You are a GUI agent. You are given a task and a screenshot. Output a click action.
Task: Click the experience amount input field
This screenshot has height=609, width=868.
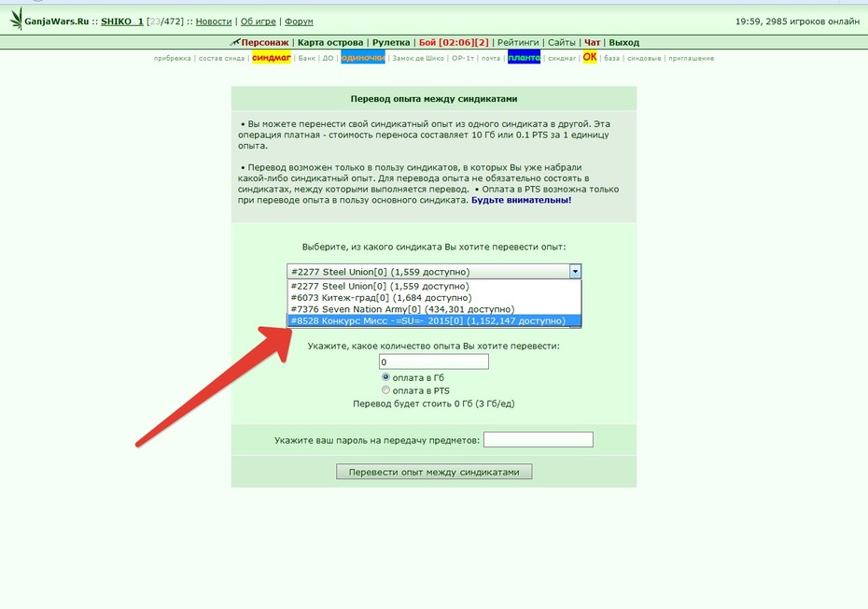(x=433, y=361)
